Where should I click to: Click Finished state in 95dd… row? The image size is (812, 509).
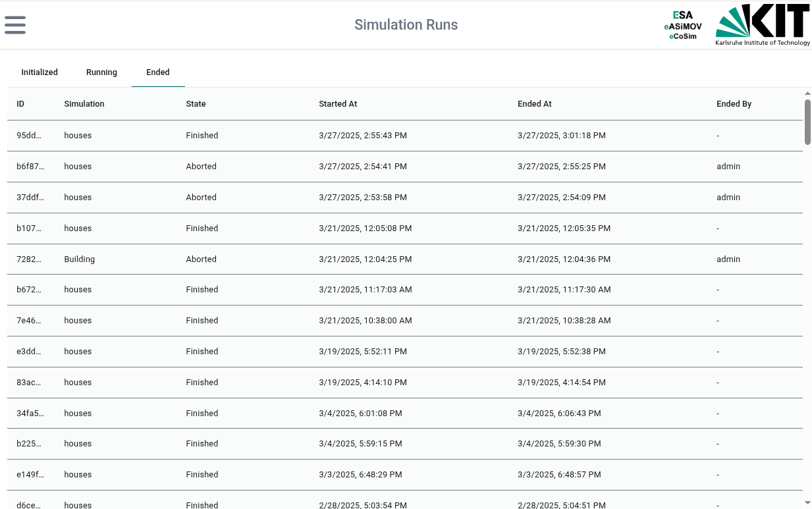coord(202,136)
